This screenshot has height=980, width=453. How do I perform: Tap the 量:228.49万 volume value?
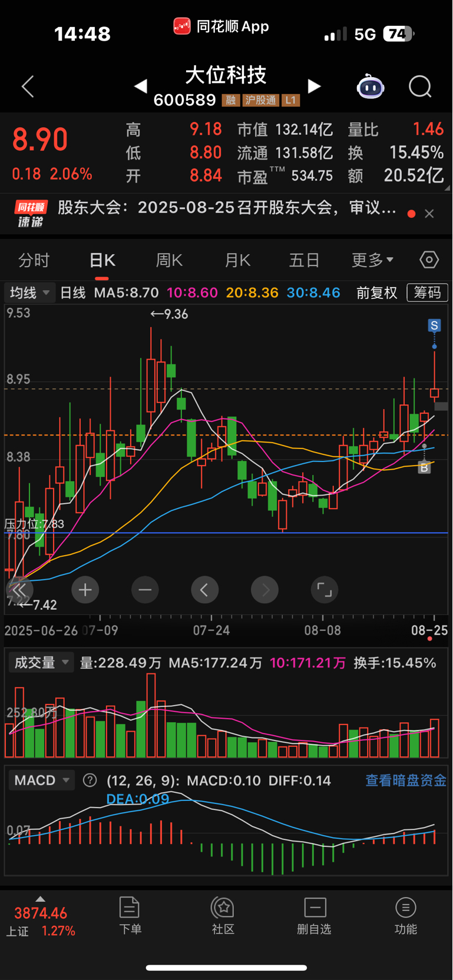coord(121,663)
